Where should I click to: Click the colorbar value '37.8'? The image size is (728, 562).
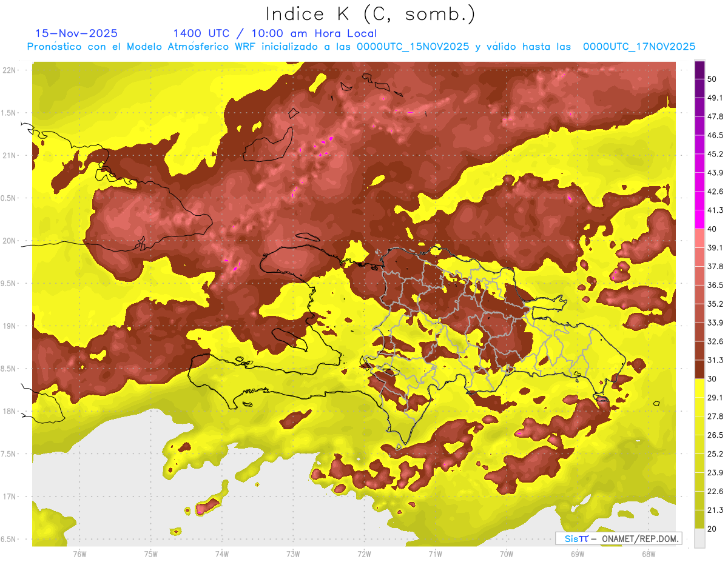[x=715, y=266]
